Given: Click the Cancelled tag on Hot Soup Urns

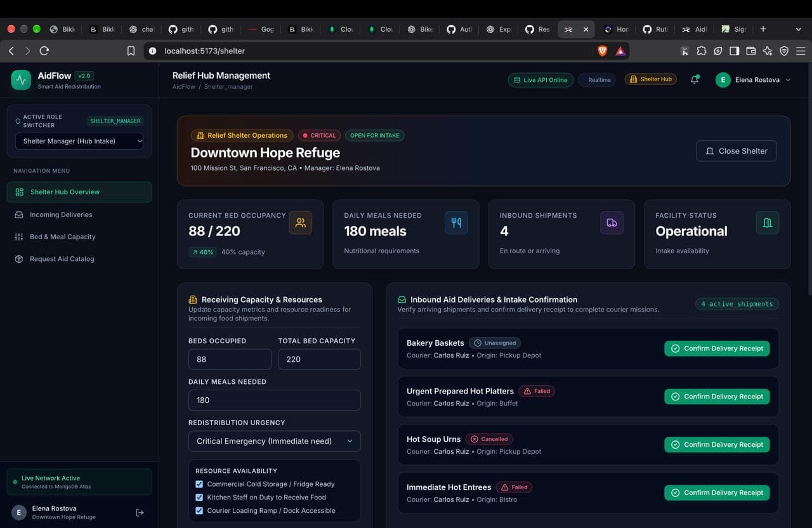Looking at the screenshot, I should [489, 439].
